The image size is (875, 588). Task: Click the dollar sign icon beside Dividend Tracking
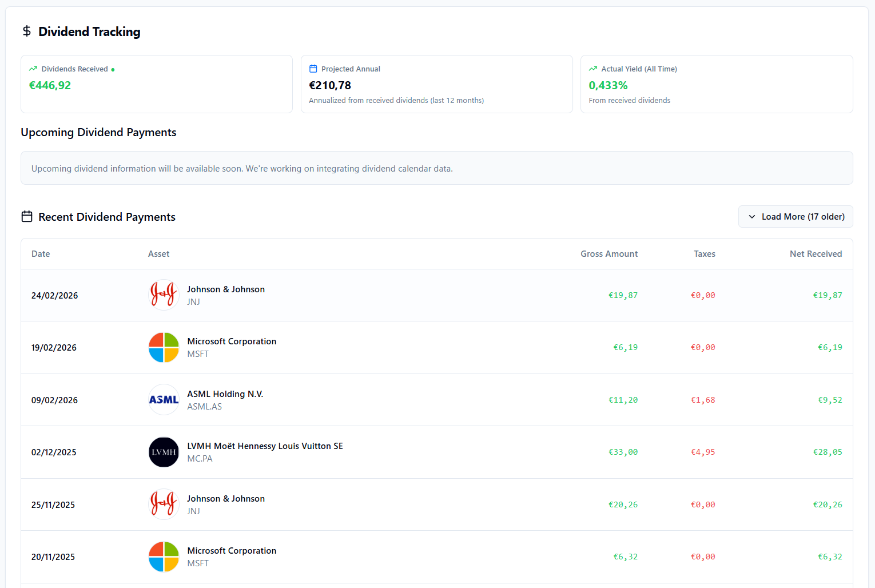27,31
